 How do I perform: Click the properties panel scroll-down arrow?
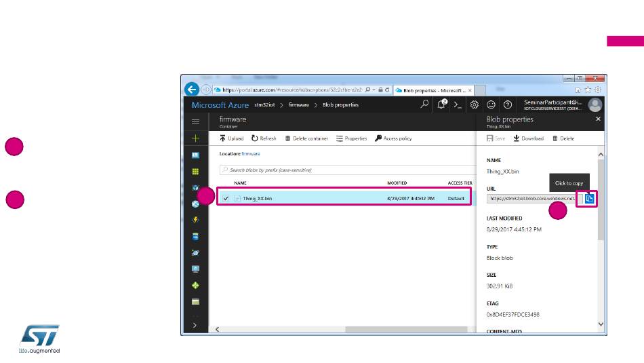tap(601, 324)
